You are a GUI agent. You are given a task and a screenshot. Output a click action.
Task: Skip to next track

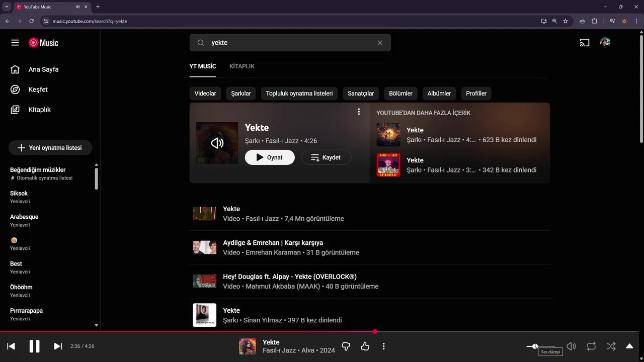point(58,346)
